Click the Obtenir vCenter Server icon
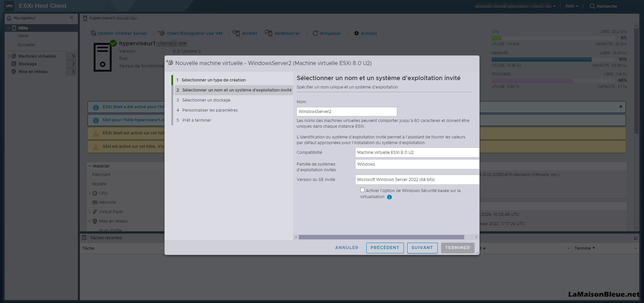 94,33
